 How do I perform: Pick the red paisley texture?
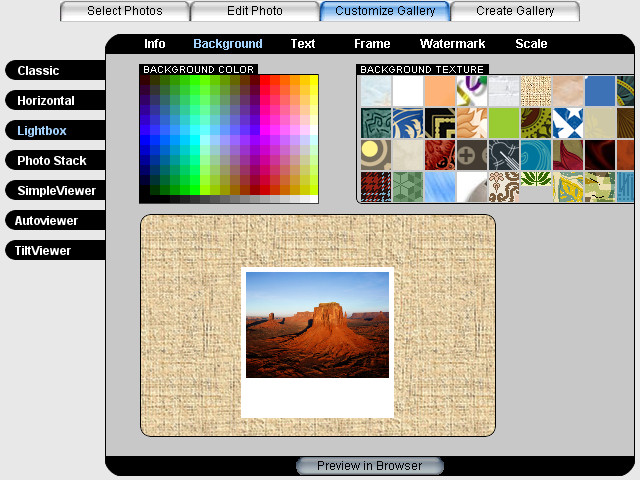point(440,155)
